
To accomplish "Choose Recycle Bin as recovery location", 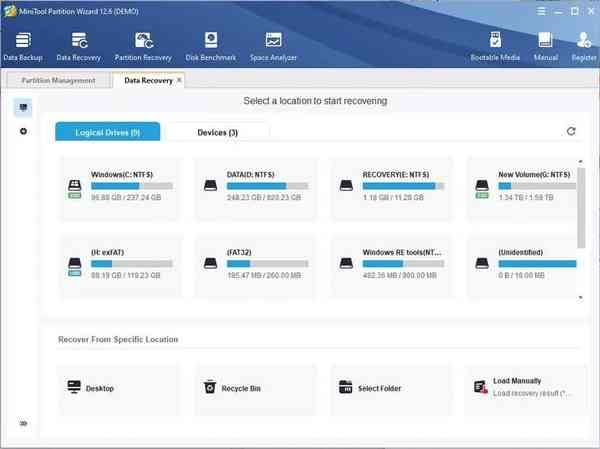I will 254,389.
